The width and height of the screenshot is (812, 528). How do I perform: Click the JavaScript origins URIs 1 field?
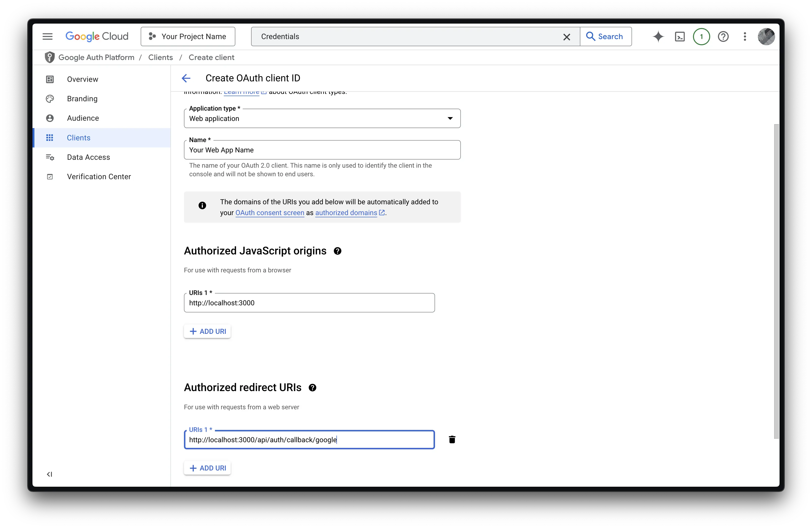309,303
